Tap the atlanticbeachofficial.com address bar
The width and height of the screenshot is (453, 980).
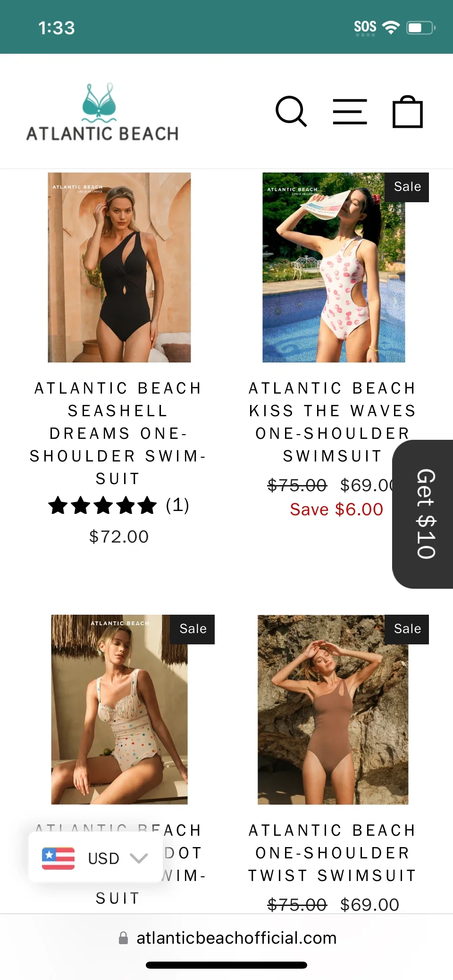coord(226,938)
